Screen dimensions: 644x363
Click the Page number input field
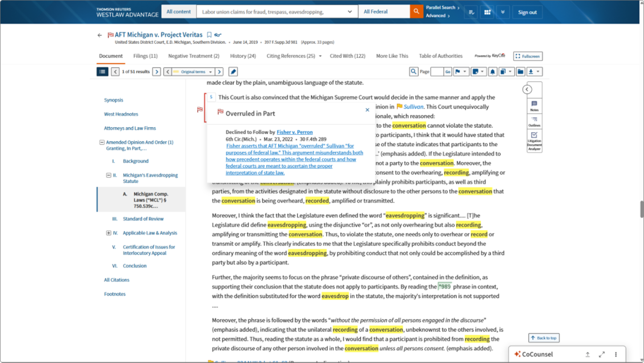[437, 72]
